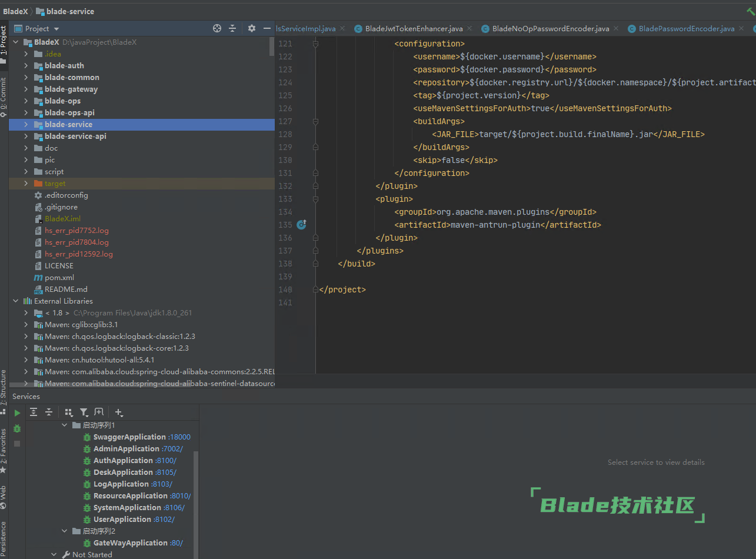Open the Project view dropdown
The width and height of the screenshot is (756, 559).
coord(56,29)
